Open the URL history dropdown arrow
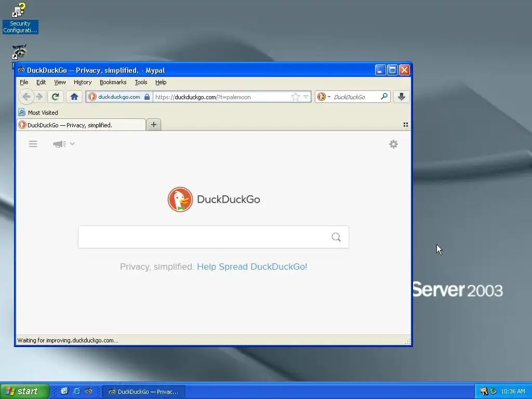This screenshot has width=532, height=399. tap(305, 97)
